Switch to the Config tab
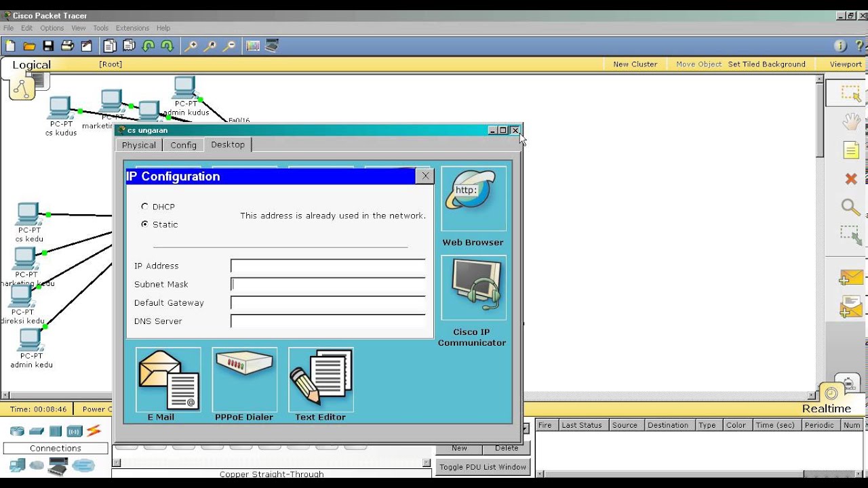 [183, 145]
